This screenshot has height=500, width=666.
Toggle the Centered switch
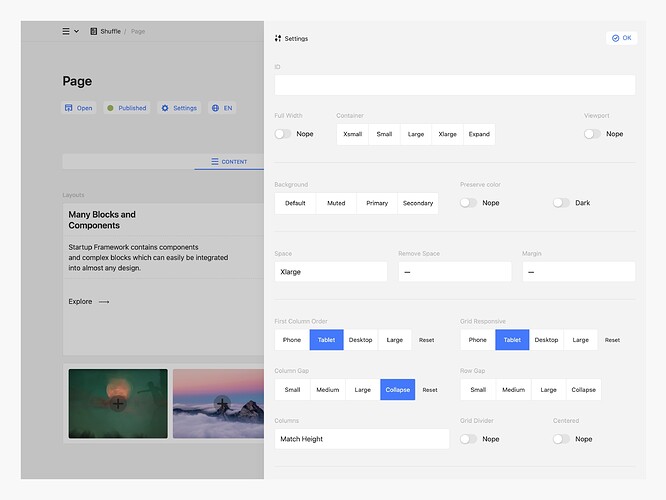(561, 439)
